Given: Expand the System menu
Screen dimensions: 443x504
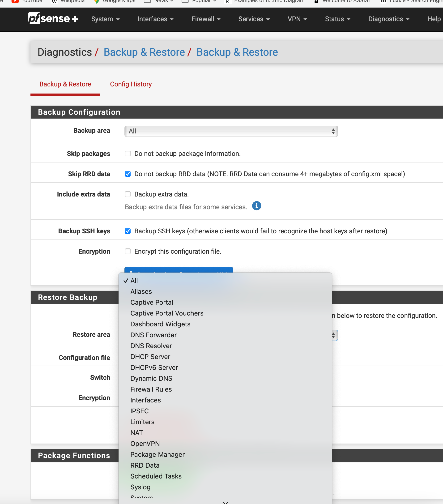Looking at the screenshot, I should 105,19.
